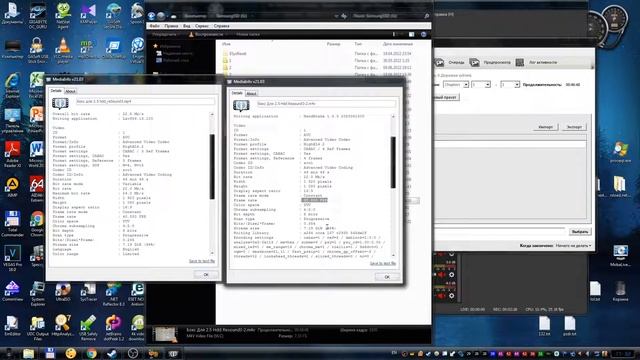Select the .NET Reflector desktop icon
The image size is (640, 360).
pyautogui.click(x=113, y=293)
